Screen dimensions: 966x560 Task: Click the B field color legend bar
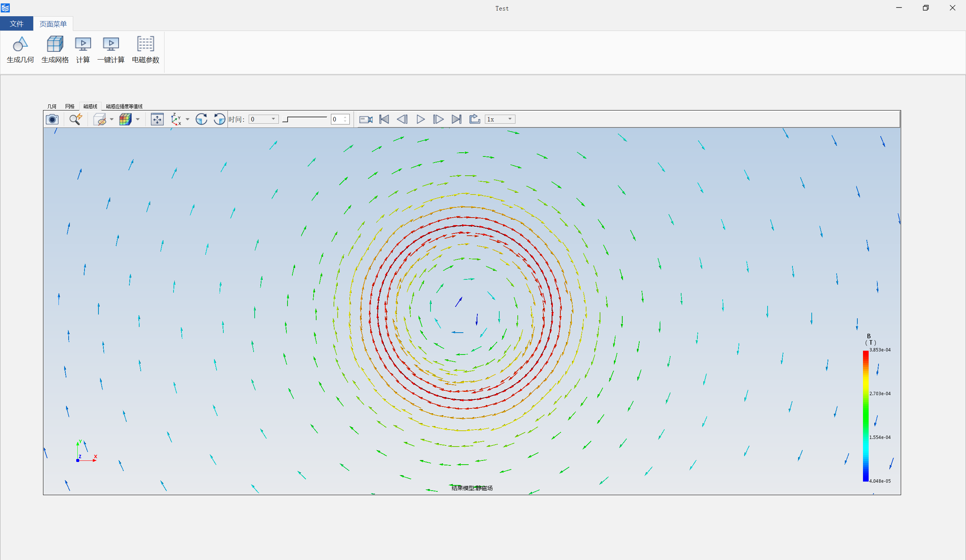pos(866,416)
